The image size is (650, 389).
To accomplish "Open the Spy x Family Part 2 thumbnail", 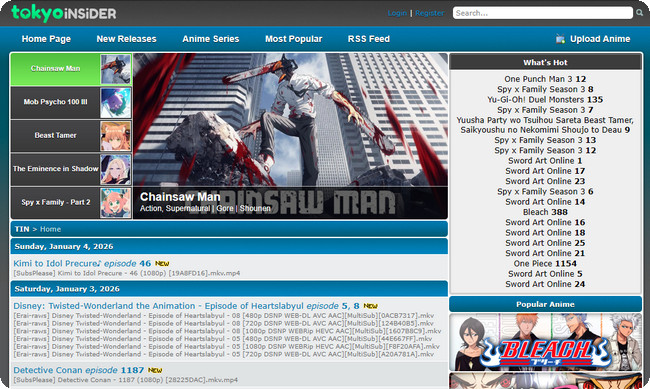I will 116,203.
